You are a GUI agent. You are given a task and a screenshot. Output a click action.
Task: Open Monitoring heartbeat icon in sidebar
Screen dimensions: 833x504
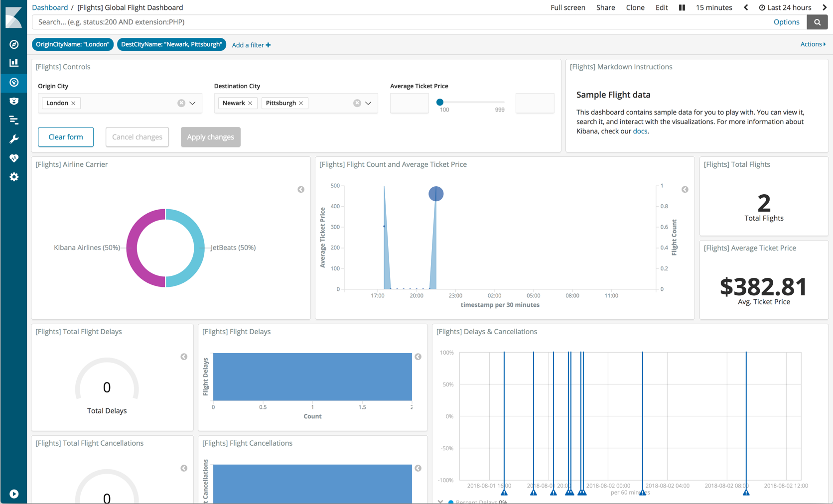tap(14, 158)
